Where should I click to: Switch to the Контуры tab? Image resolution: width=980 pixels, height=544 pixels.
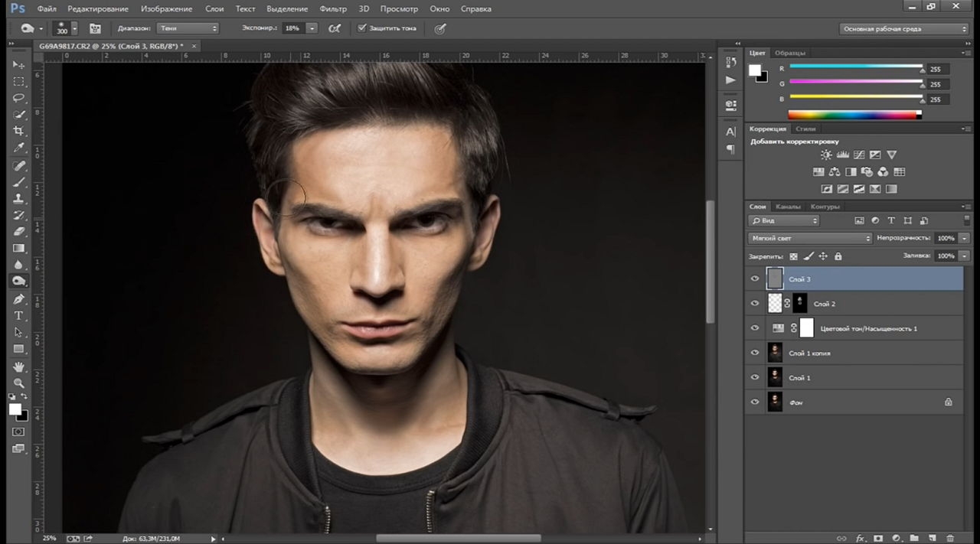[x=825, y=207]
